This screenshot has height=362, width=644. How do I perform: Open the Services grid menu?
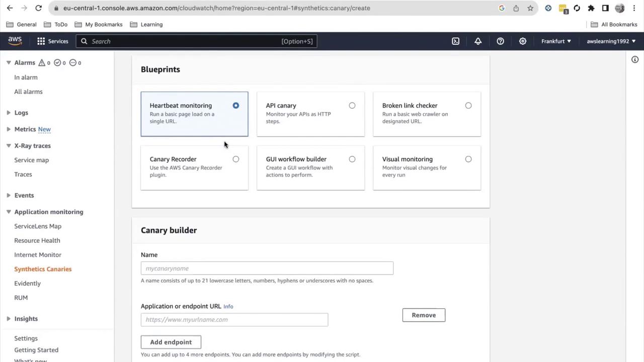pos(52,41)
